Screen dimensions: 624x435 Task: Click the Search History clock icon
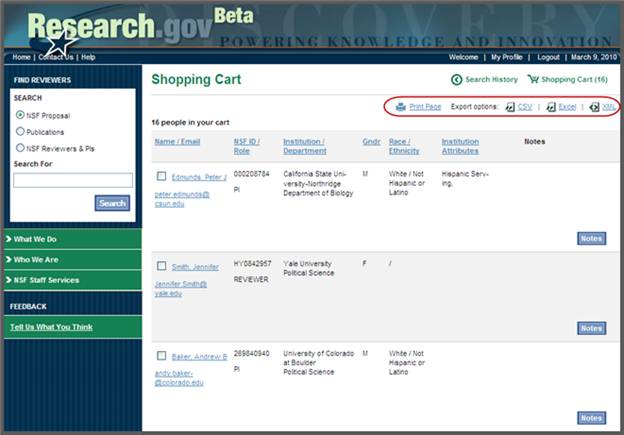click(457, 80)
